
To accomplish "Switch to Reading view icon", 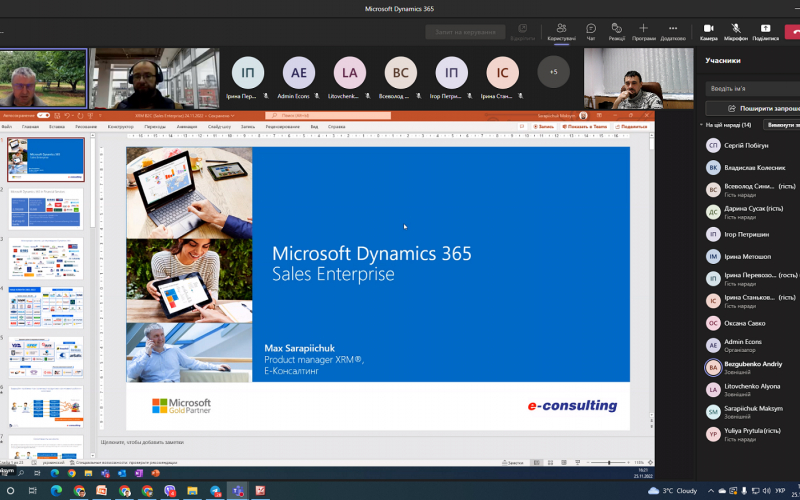I will 564,463.
